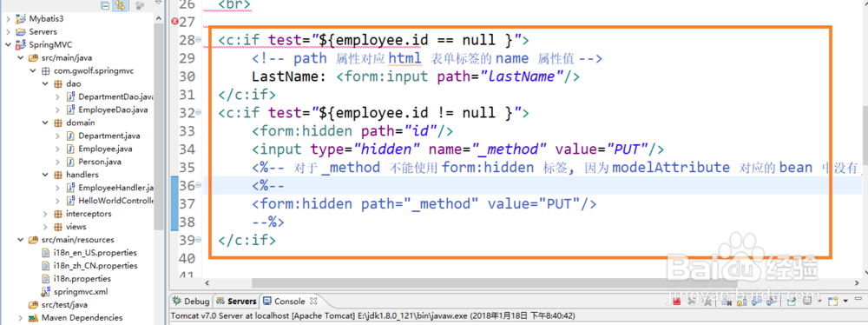Select i18n_en_US.properties file
Viewport: 868px width, 325px height.
coord(95,252)
